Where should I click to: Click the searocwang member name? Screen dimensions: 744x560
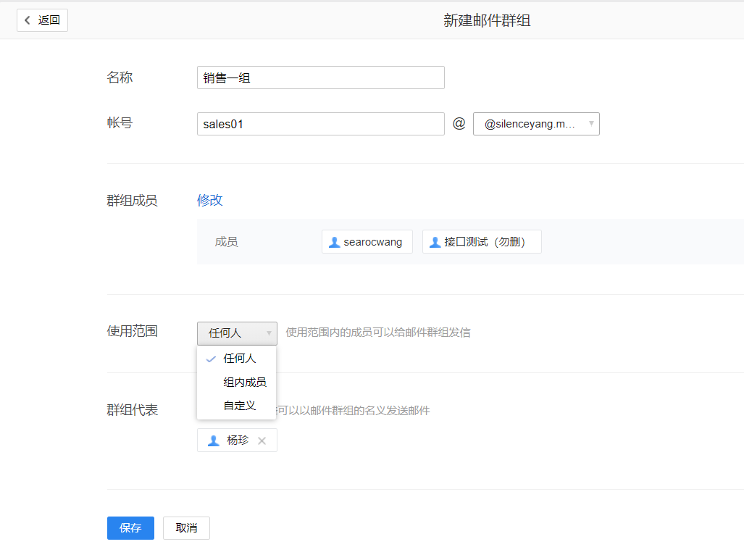tap(372, 242)
